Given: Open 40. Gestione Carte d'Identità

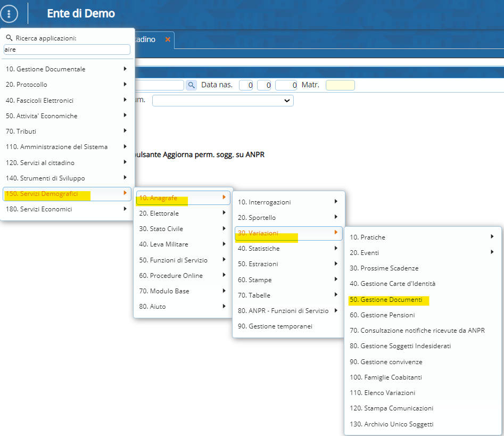Looking at the screenshot, I should 398,284.
